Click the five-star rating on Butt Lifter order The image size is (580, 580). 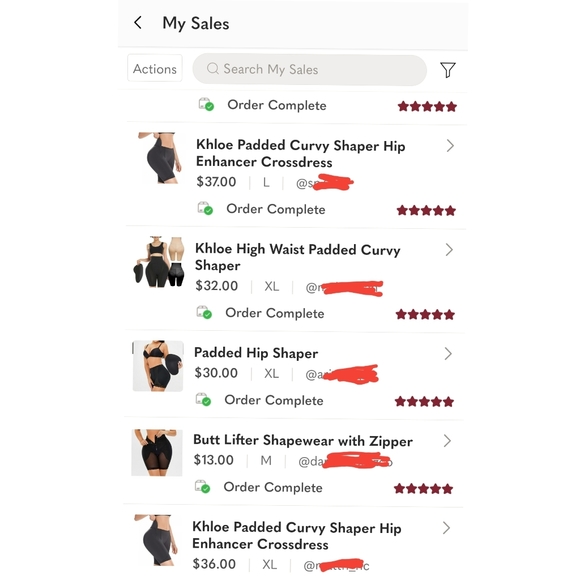tap(424, 489)
